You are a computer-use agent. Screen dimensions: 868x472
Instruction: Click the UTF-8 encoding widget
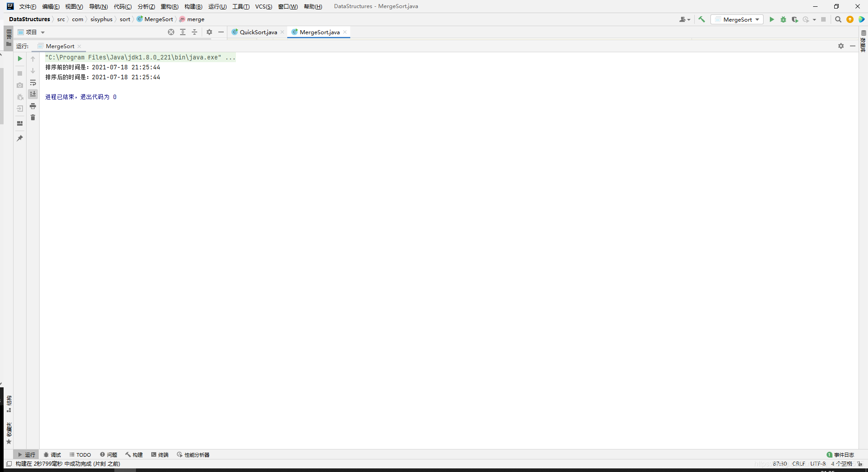818,463
